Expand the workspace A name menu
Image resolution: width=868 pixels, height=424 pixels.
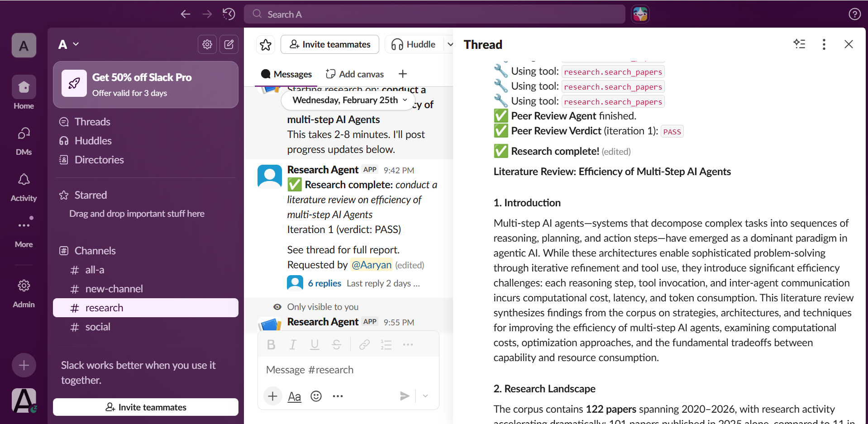(x=69, y=44)
